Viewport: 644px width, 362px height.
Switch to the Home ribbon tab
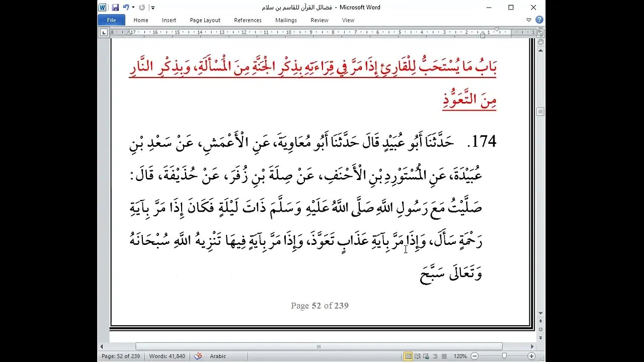pos(141,20)
